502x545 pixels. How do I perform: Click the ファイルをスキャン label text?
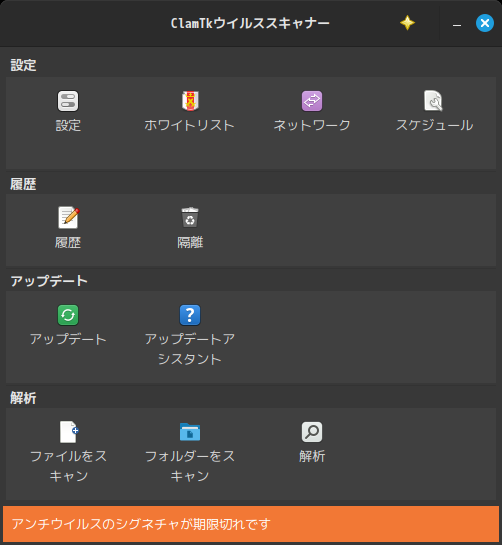click(x=68, y=466)
